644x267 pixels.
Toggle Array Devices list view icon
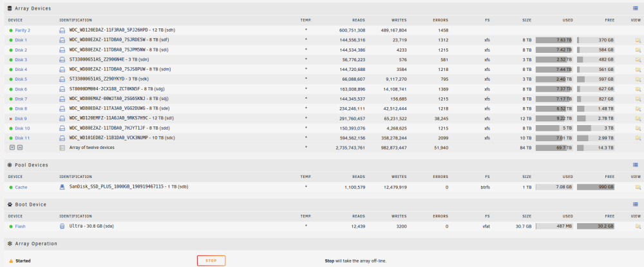click(x=636, y=8)
